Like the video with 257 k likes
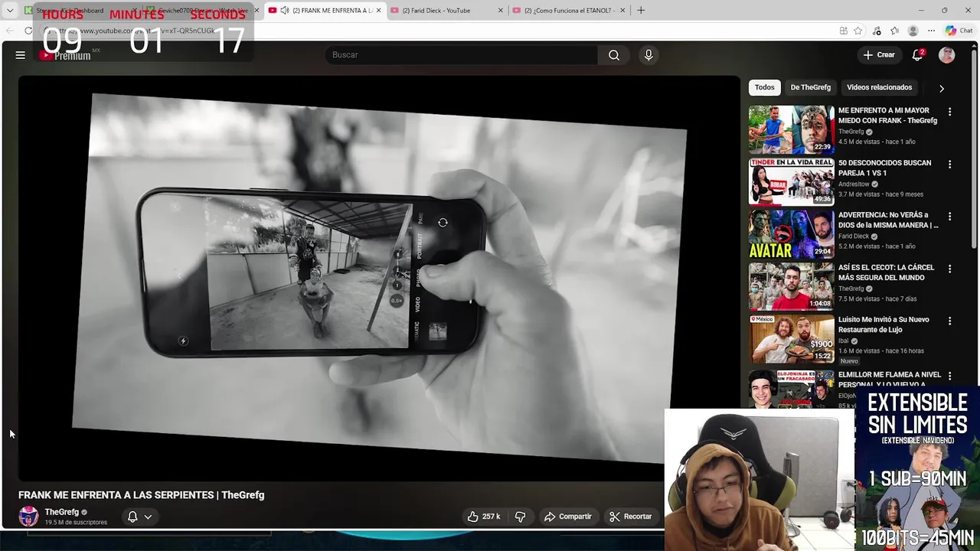Screen dimensions: 980x551 484,517
